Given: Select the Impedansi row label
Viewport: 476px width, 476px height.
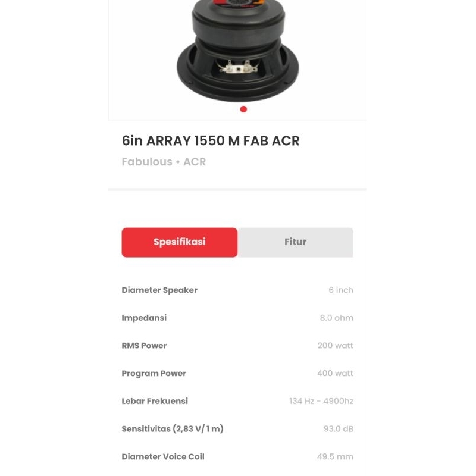Looking at the screenshot, I should click(x=144, y=318).
